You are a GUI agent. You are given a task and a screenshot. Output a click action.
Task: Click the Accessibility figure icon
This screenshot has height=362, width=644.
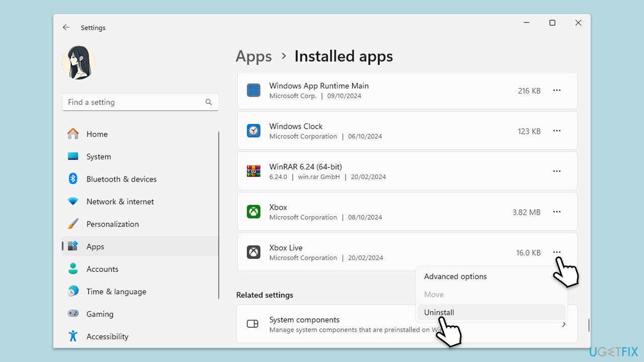[x=73, y=336]
